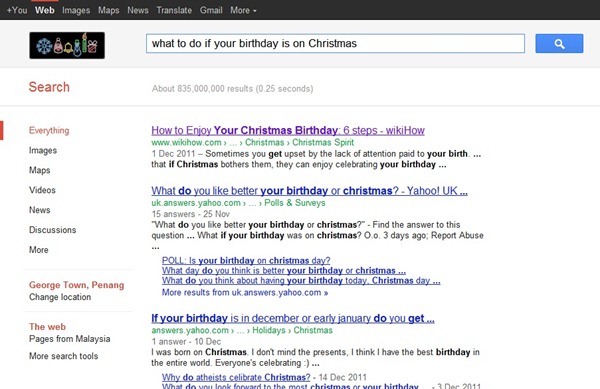Click into the search query input field
Viewport: 600px width, 389px height.
tap(335, 44)
